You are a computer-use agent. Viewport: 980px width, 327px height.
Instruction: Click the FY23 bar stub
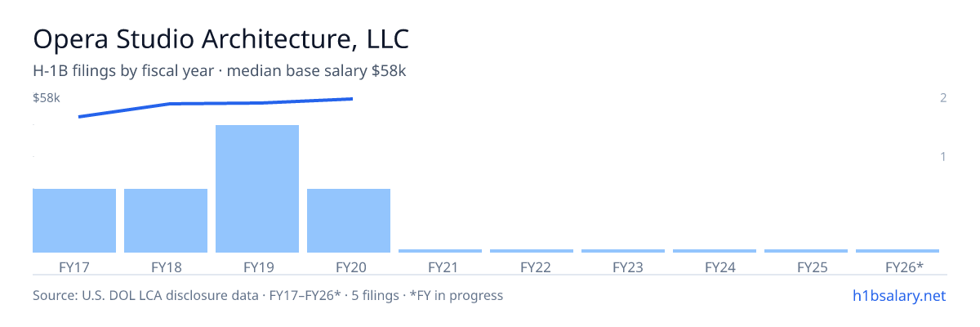623,251
